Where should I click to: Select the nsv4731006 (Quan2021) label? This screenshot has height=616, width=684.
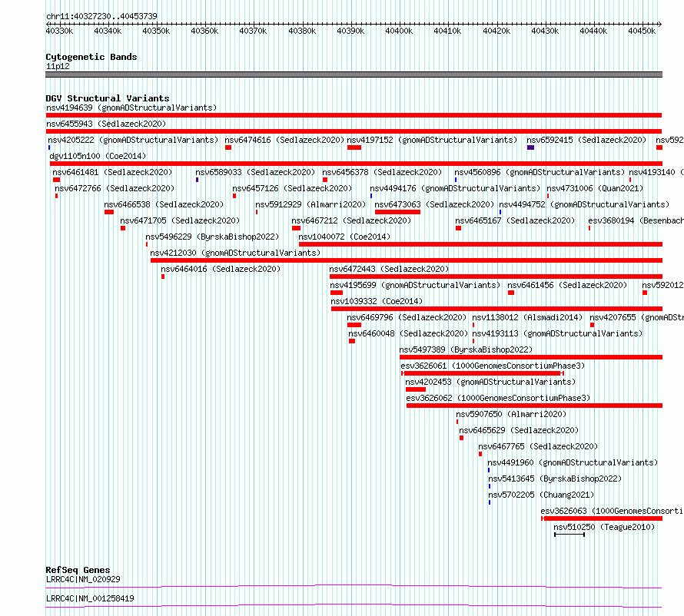[x=595, y=188]
